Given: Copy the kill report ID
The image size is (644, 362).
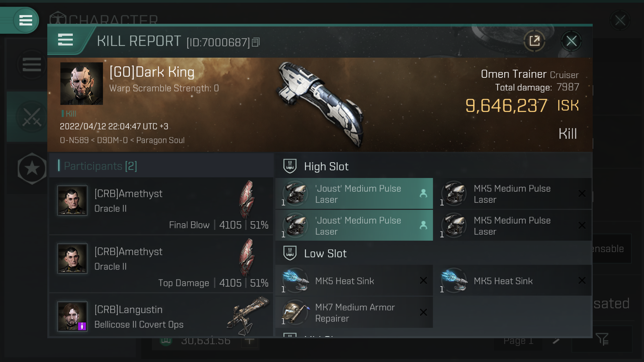Looking at the screenshot, I should pos(256,42).
